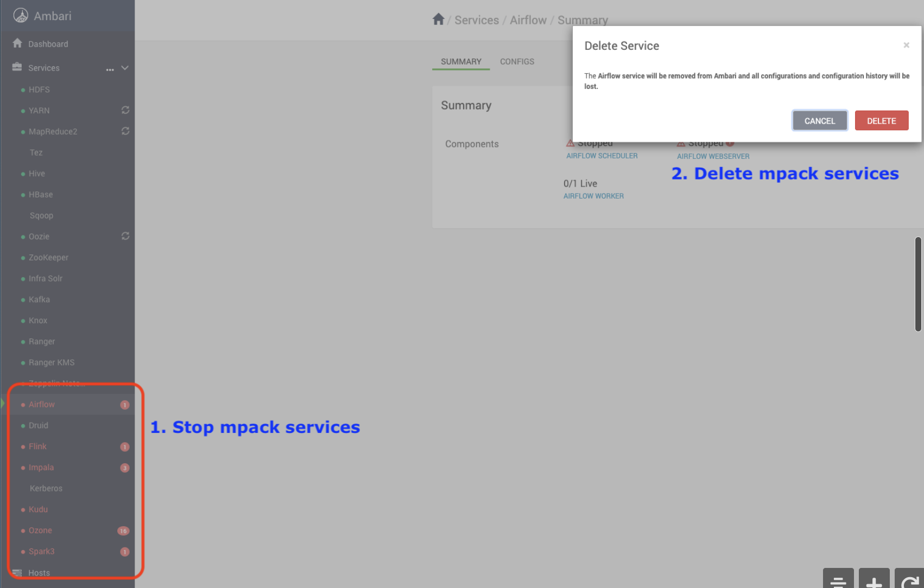The width and height of the screenshot is (924, 588).
Task: Click the alert badge on Spark3
Action: click(125, 552)
